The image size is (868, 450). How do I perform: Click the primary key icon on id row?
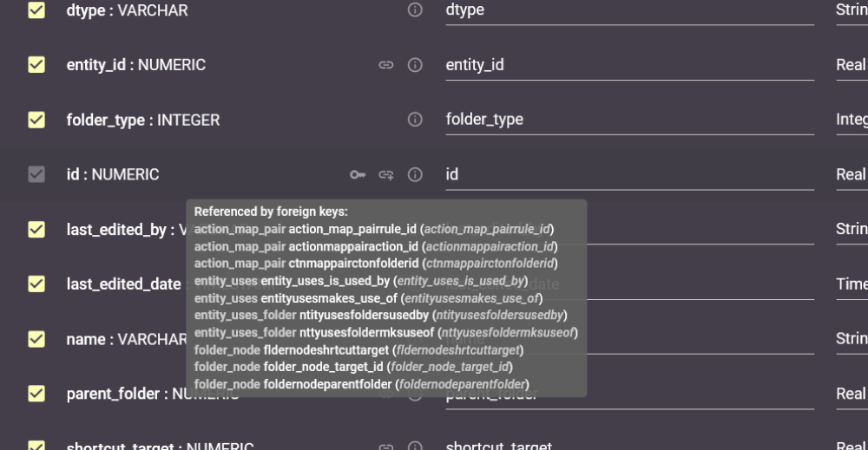click(358, 174)
